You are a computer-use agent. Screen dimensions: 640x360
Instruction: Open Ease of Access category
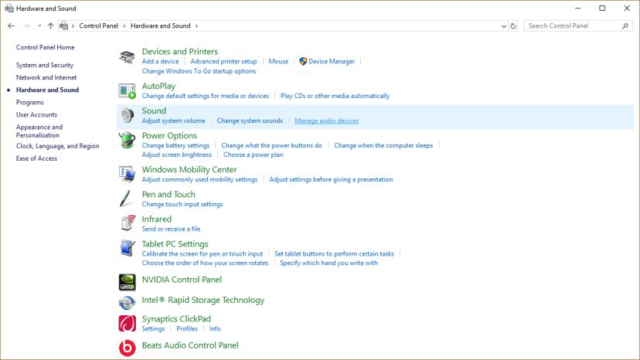pos(36,158)
